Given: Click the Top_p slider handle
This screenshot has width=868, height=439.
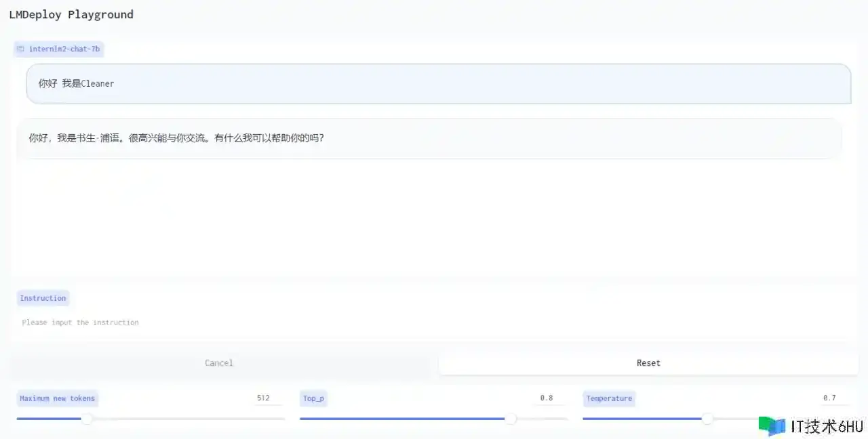Looking at the screenshot, I should (x=511, y=419).
